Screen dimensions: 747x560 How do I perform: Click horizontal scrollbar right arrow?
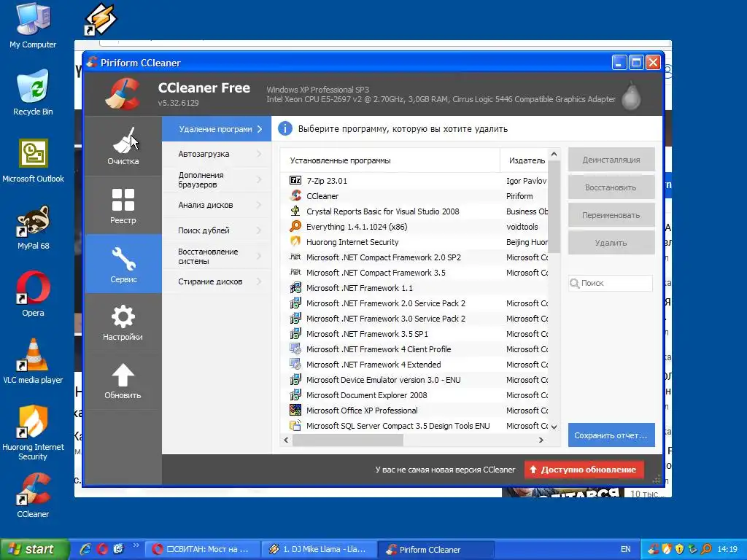coord(541,440)
